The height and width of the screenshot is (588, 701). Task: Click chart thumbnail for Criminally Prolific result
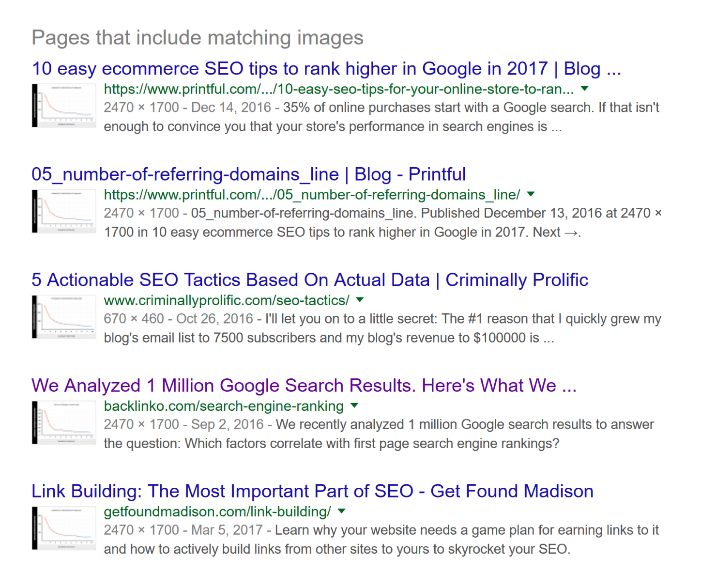coord(64,317)
